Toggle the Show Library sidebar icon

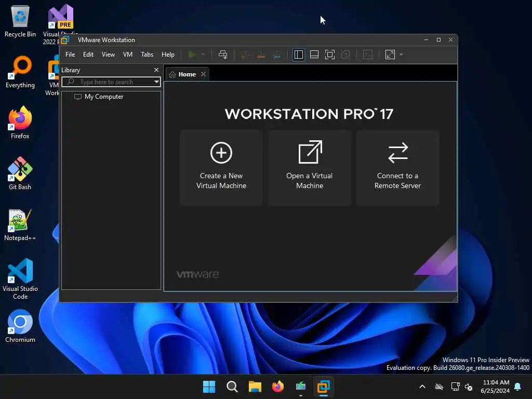tap(299, 55)
